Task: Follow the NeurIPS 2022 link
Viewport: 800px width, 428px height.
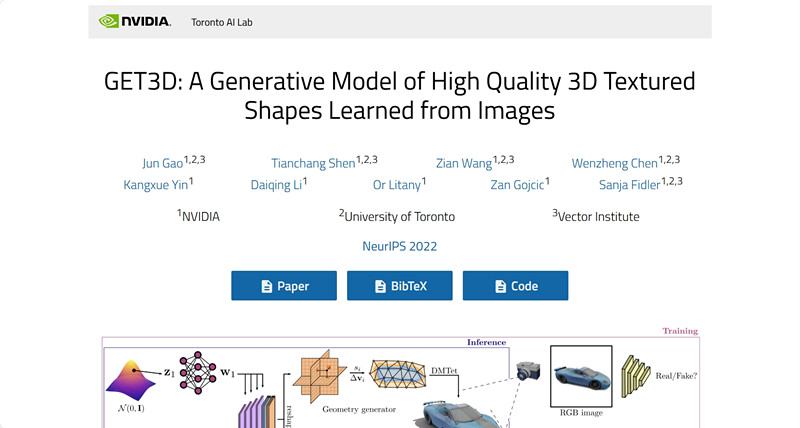Action: pyautogui.click(x=399, y=246)
